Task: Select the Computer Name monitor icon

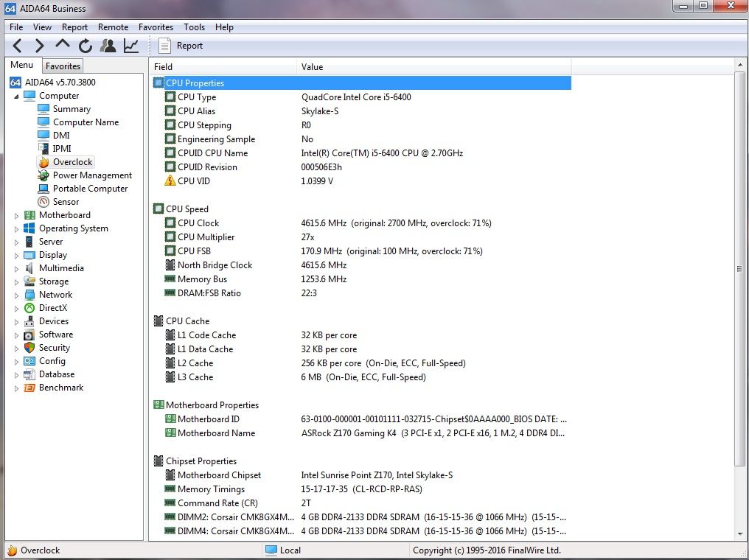Action: pyautogui.click(x=43, y=122)
